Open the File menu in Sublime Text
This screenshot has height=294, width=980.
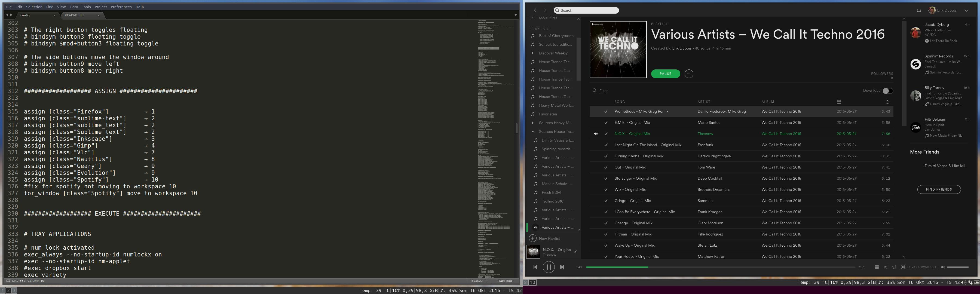pos(8,7)
